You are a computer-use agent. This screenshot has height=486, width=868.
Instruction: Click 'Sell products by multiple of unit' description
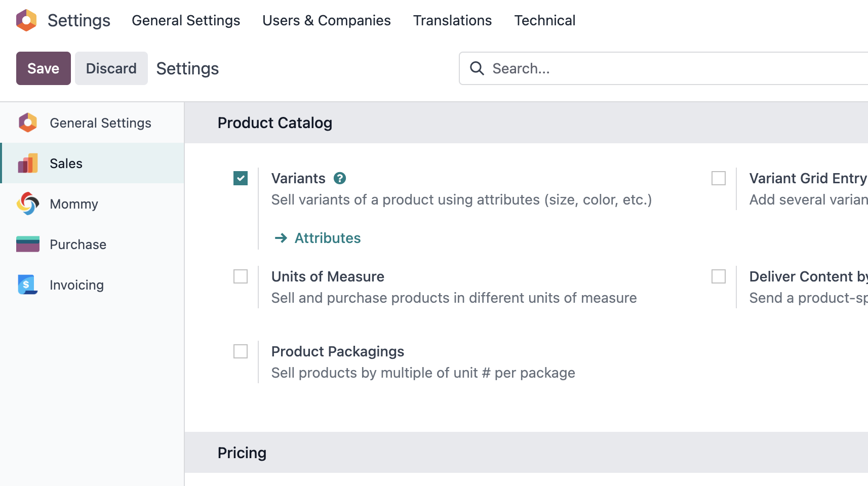point(423,373)
